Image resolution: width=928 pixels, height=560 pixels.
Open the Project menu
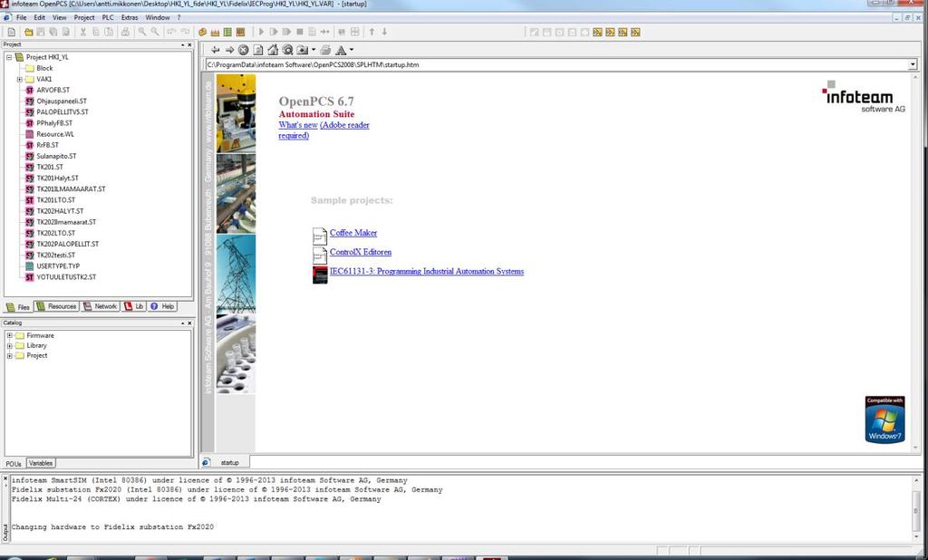(x=84, y=18)
